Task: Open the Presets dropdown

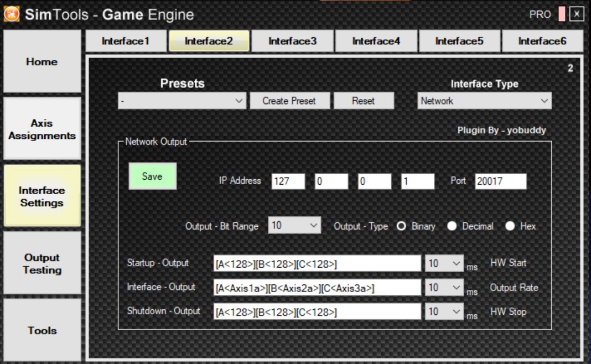Action: pyautogui.click(x=182, y=101)
